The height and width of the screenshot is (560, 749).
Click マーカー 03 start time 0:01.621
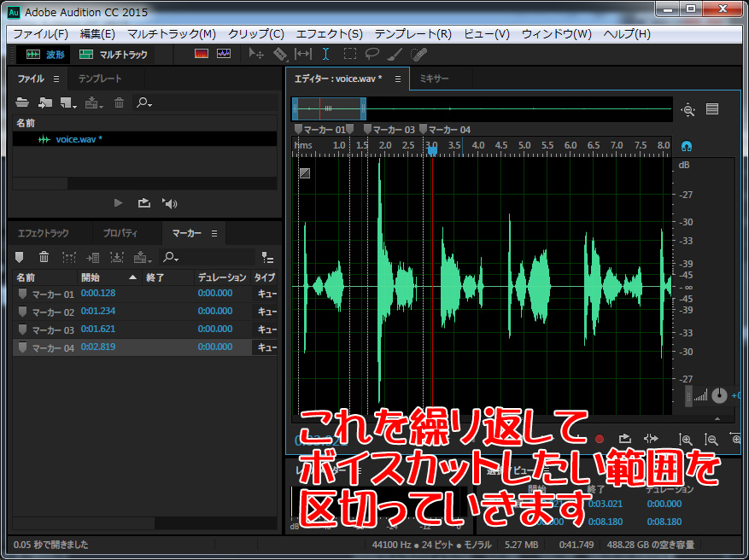[x=98, y=329]
